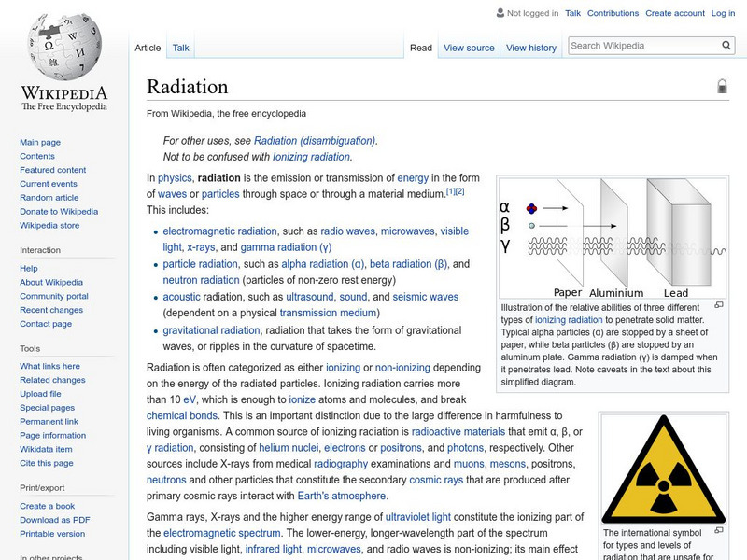View Recent changes
The width and height of the screenshot is (747, 560).
coord(51,310)
